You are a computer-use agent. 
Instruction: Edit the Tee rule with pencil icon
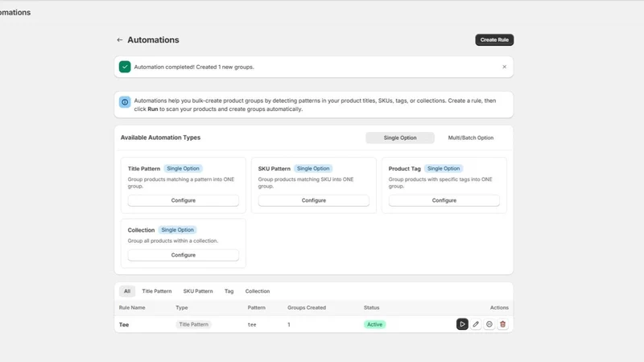pos(476,324)
